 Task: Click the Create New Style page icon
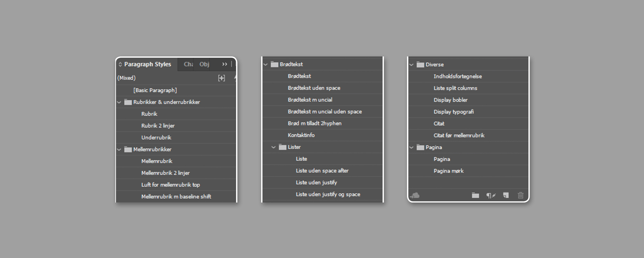coord(506,195)
